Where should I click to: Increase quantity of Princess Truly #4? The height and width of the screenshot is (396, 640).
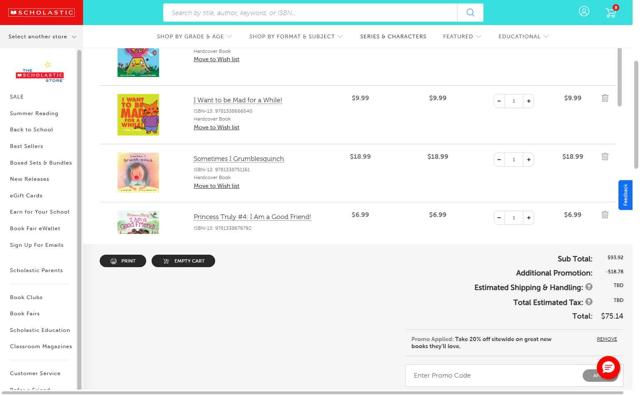point(528,218)
